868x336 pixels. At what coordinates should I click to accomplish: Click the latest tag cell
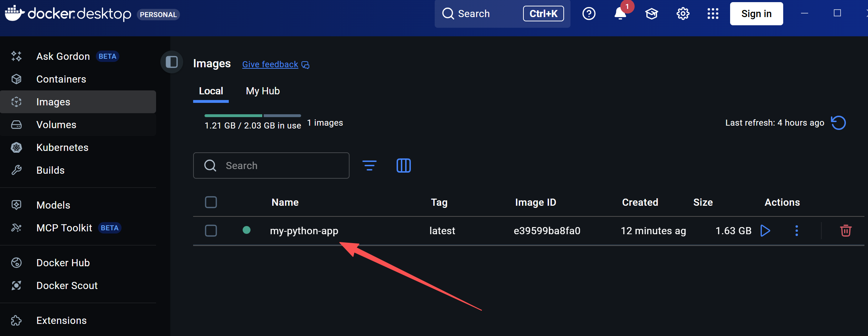[442, 231]
